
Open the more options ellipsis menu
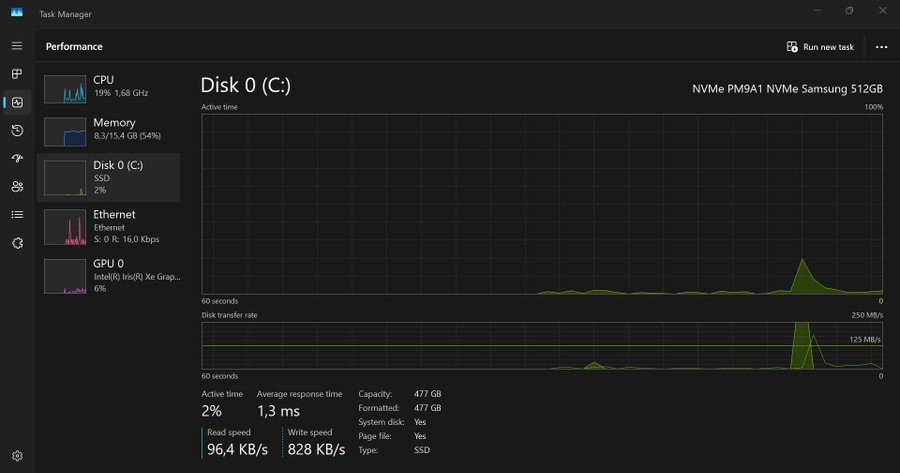coord(881,47)
